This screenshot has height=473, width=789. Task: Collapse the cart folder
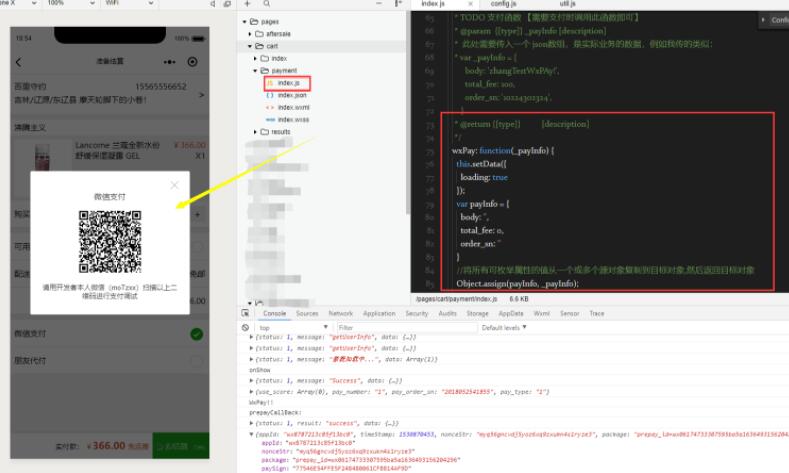coord(250,46)
